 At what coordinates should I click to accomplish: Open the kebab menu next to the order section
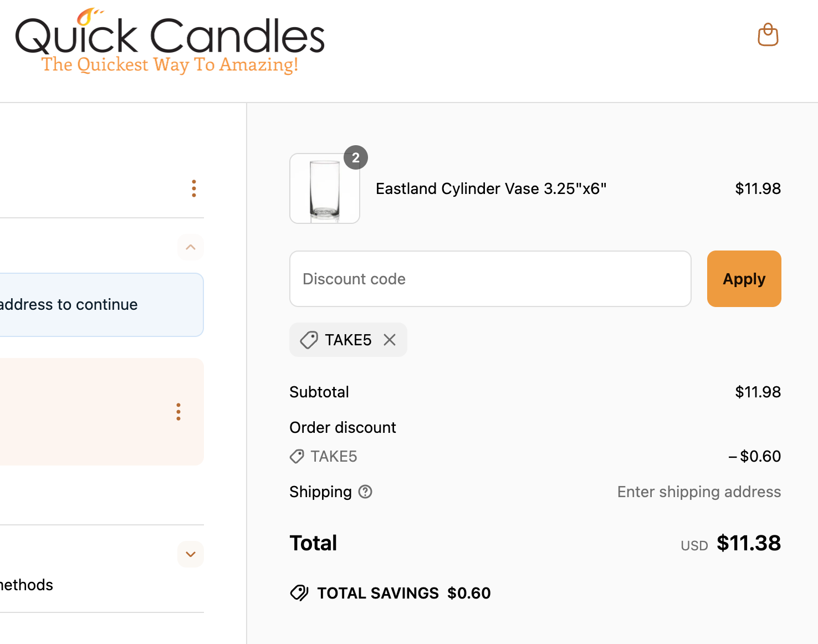(194, 188)
